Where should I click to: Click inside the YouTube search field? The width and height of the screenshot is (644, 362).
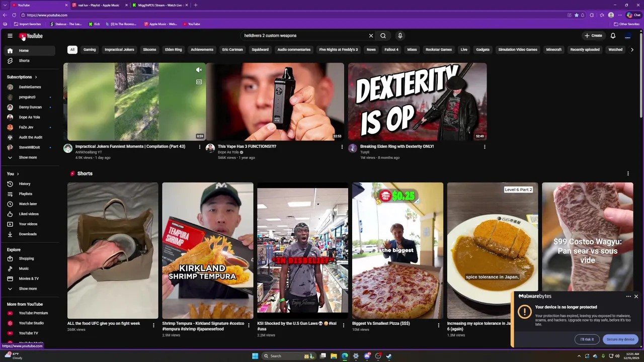coord(304,36)
